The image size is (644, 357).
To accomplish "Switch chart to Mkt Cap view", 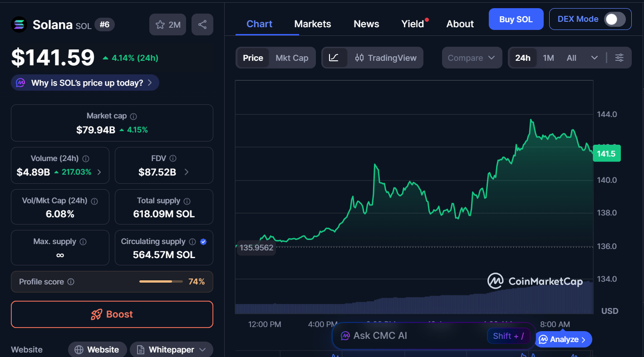I will [292, 58].
